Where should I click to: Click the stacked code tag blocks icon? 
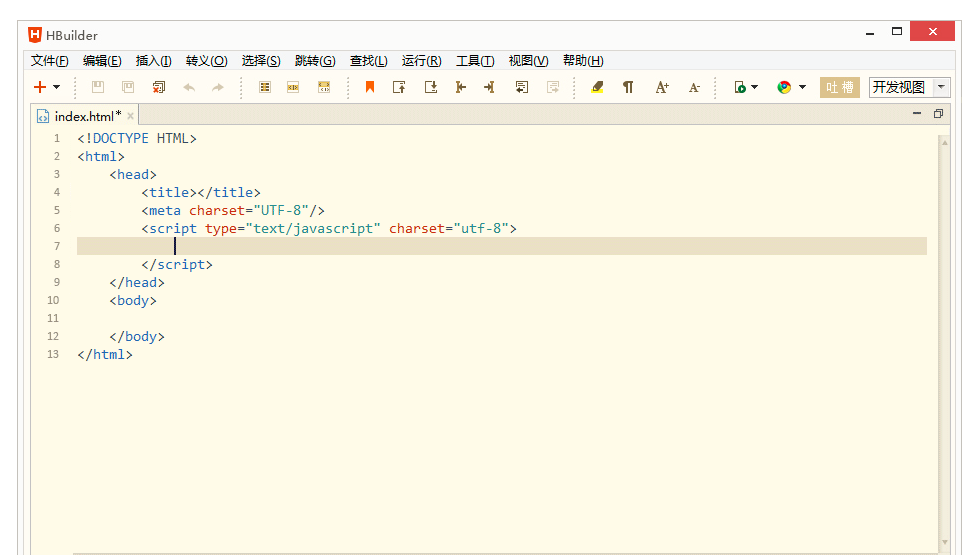(324, 87)
